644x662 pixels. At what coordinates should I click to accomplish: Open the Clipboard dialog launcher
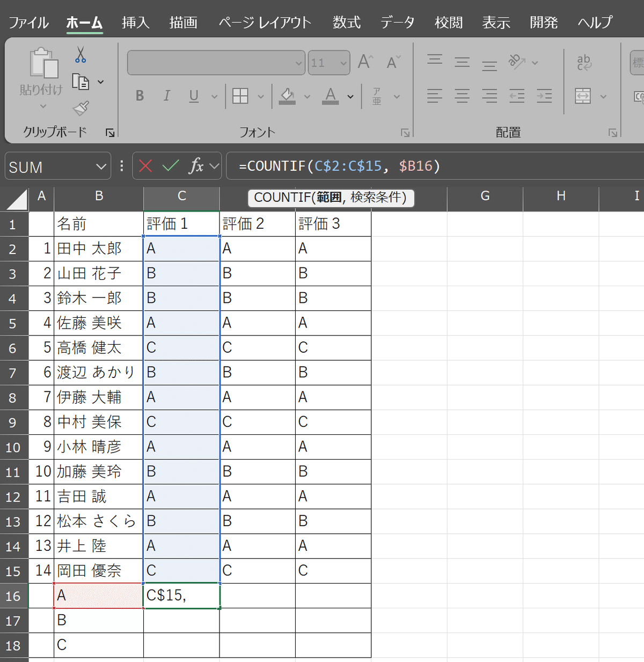click(110, 133)
